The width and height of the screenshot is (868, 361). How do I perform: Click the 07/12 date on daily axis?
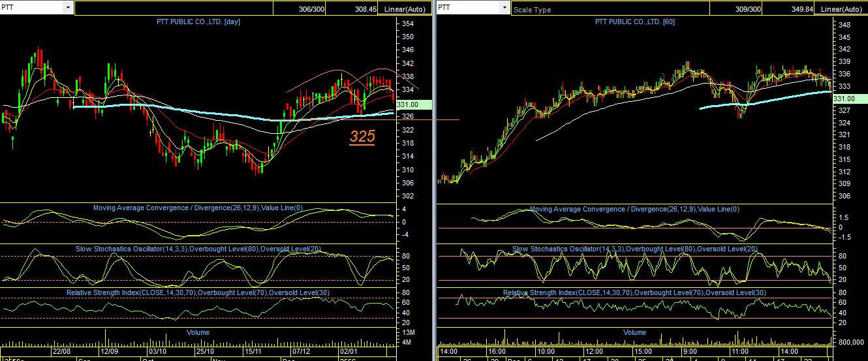tap(302, 351)
